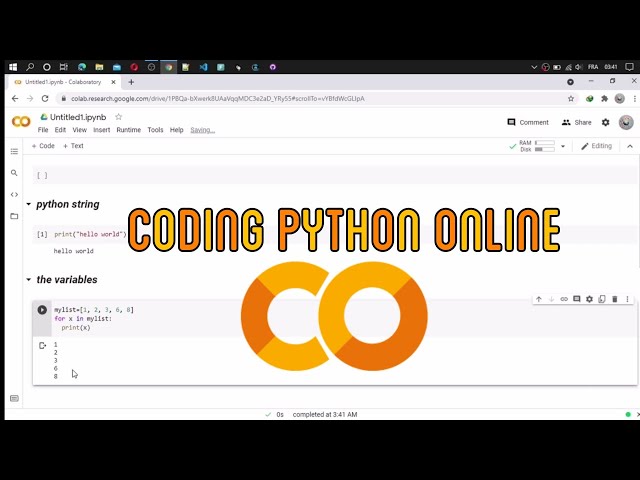Copy link to cell icon
The image size is (640, 480).
(x=564, y=299)
